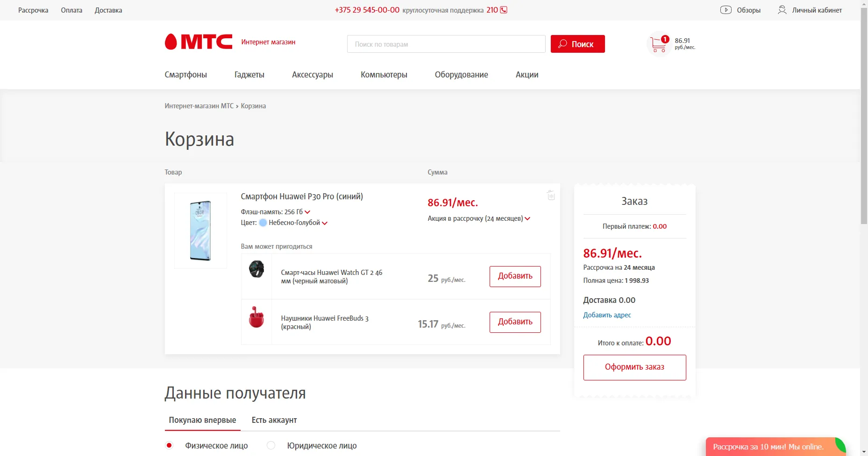This screenshot has height=456, width=868.
Task: Switch to the Есть аккаунт tab
Action: point(274,420)
